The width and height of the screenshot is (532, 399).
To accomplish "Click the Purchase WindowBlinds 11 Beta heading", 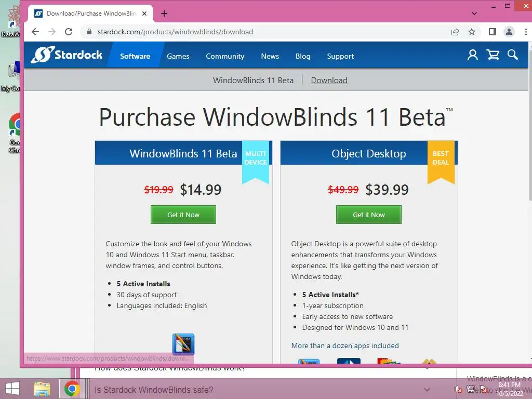I will 275,117.
